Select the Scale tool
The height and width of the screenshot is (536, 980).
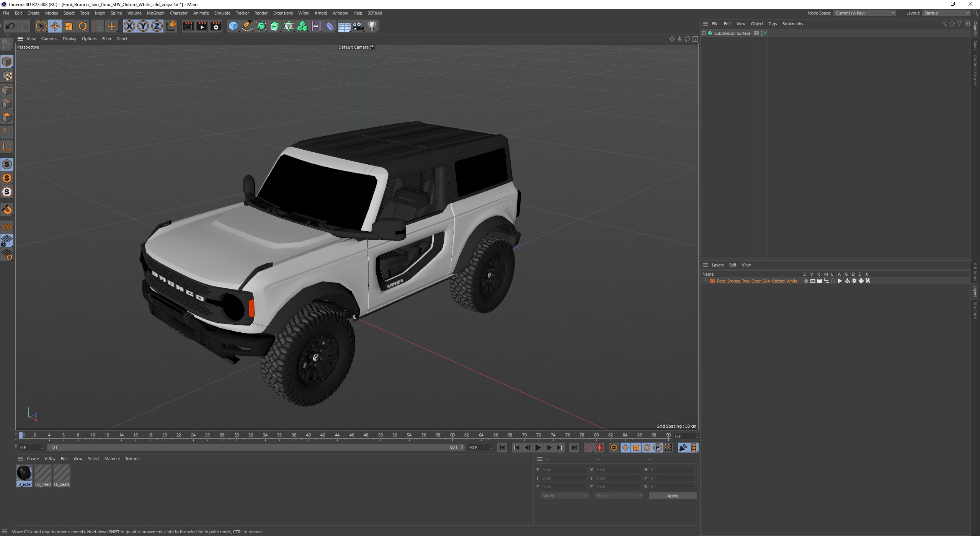tap(69, 26)
